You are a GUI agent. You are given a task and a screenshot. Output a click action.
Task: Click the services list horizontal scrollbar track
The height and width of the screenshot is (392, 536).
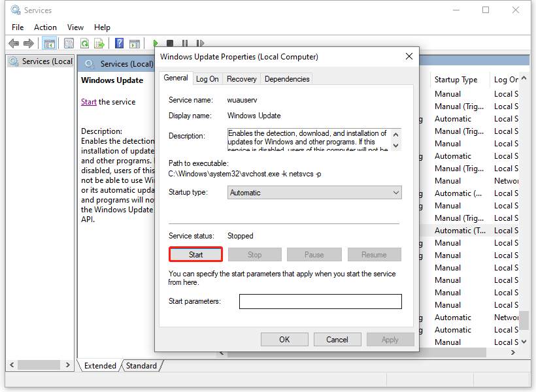pyautogui.click(x=356, y=352)
